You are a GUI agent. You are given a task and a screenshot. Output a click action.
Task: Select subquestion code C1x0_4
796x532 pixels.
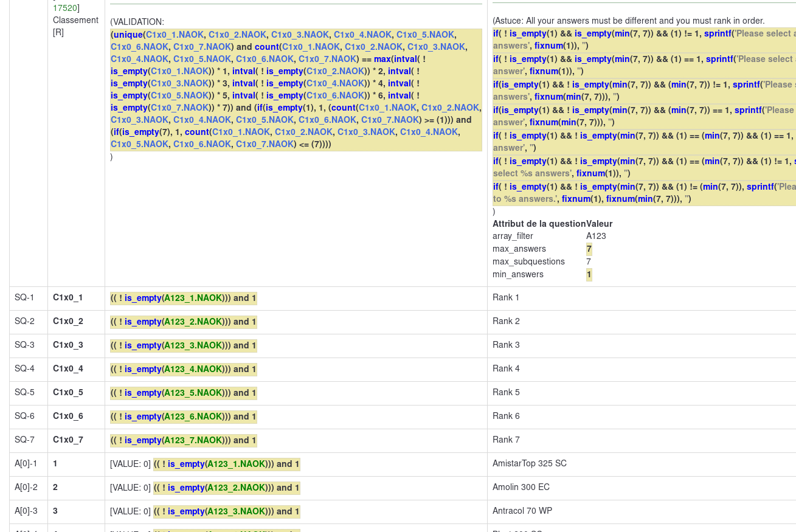68,368
